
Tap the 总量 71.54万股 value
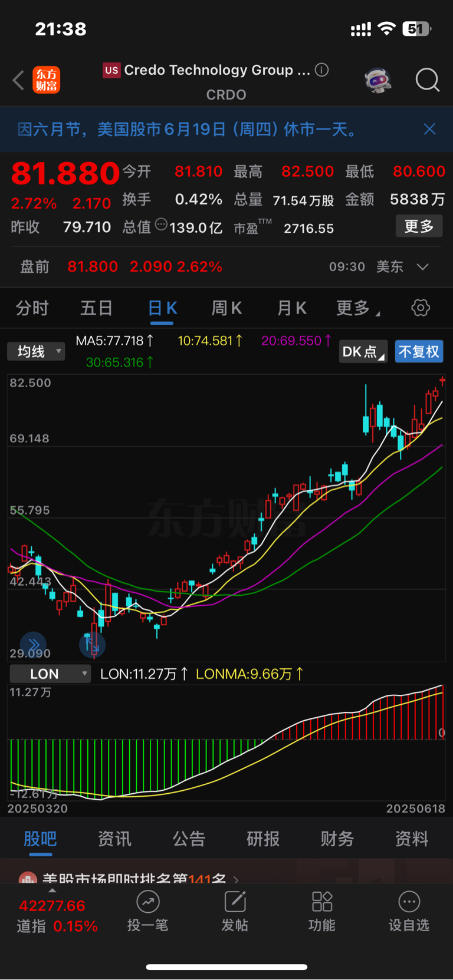pyautogui.click(x=303, y=200)
